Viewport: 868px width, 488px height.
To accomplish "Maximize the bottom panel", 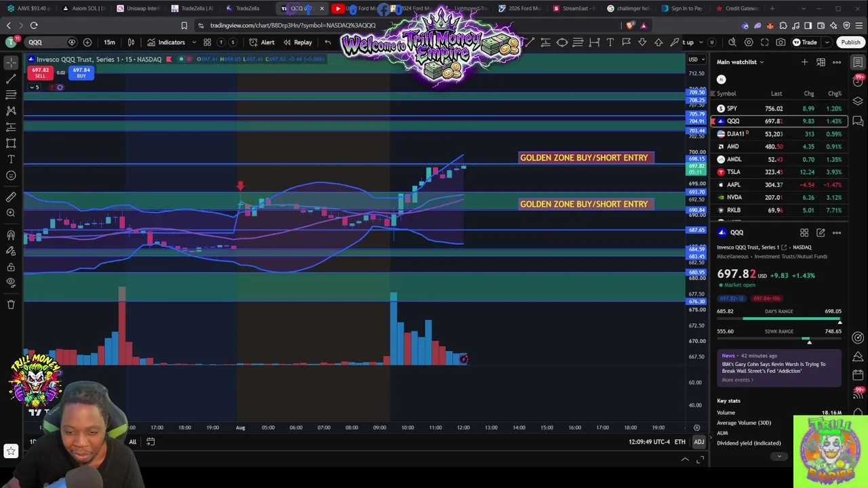I will 700,460.
